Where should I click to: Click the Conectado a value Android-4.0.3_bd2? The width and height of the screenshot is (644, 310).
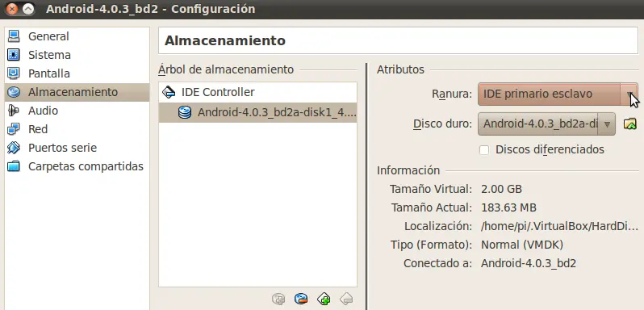coord(529,264)
